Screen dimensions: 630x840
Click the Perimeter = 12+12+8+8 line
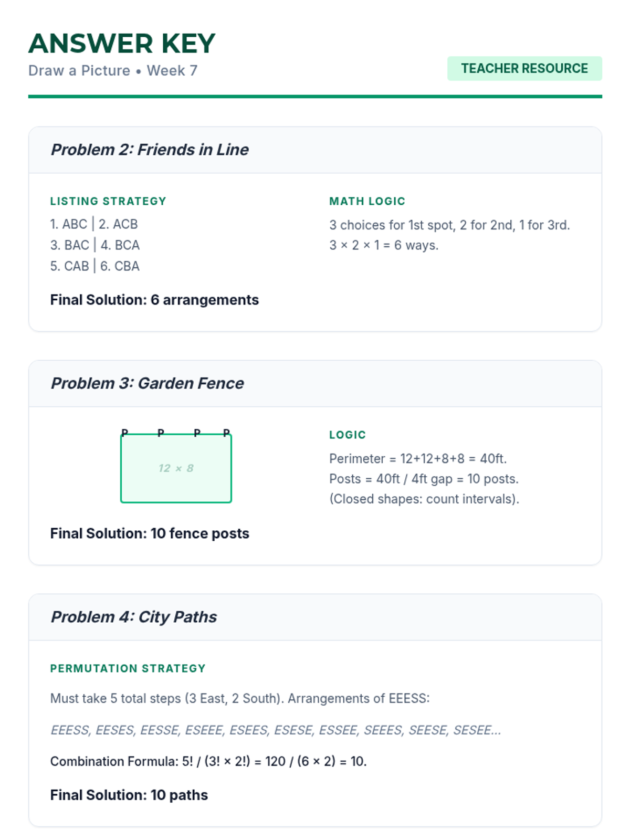[x=418, y=459]
